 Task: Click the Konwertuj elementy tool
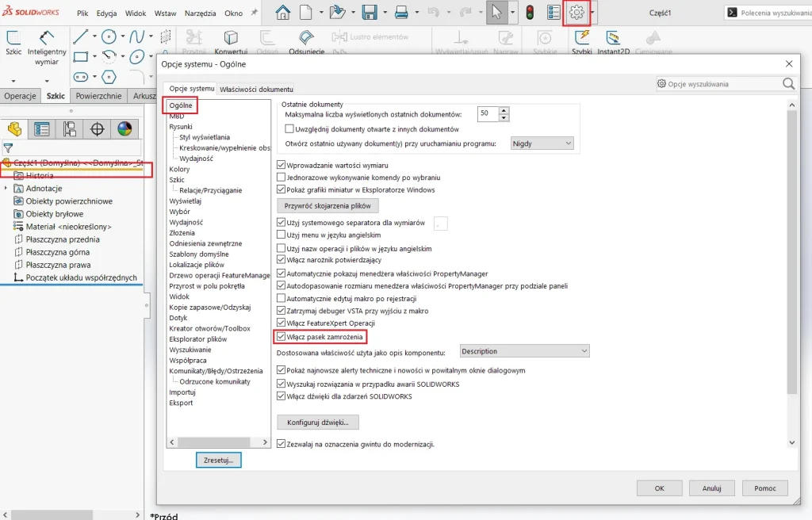[x=231, y=43]
